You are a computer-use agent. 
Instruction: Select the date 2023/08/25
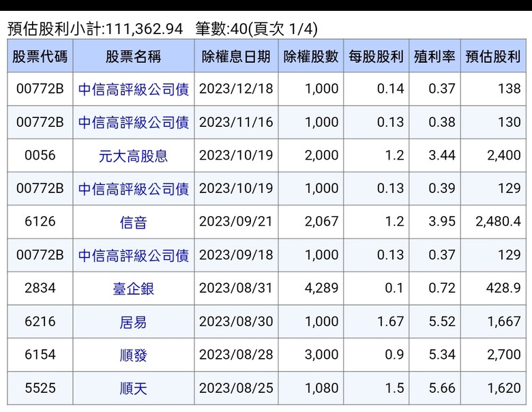[236, 387]
